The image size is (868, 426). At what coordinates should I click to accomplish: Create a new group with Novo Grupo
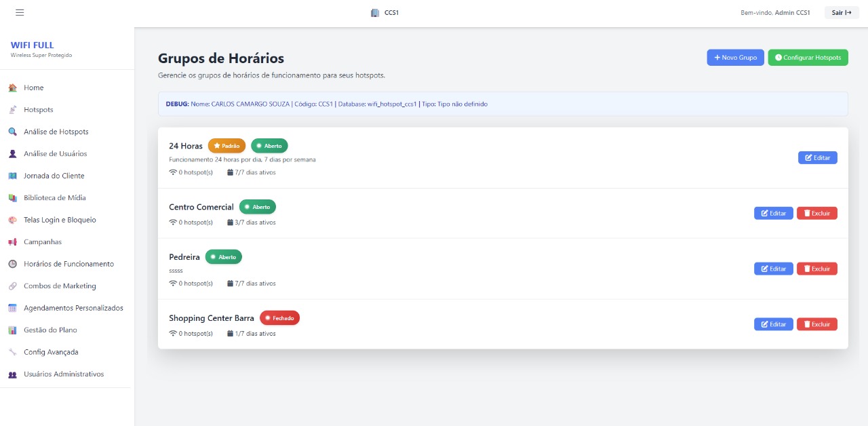735,58
